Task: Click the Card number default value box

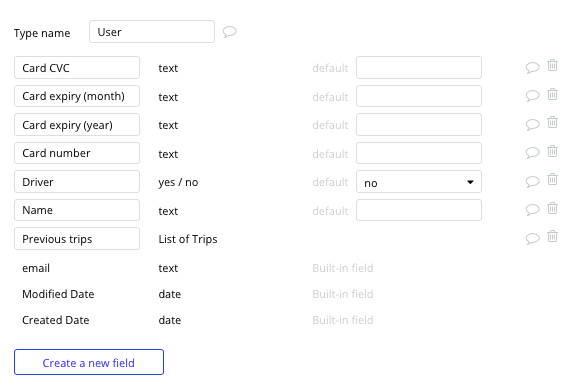Action: click(419, 153)
